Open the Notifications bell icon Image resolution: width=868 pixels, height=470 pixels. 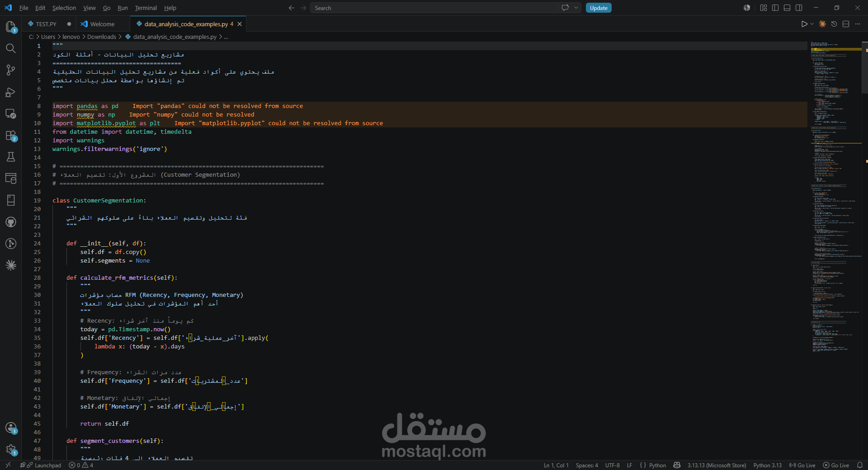860,465
